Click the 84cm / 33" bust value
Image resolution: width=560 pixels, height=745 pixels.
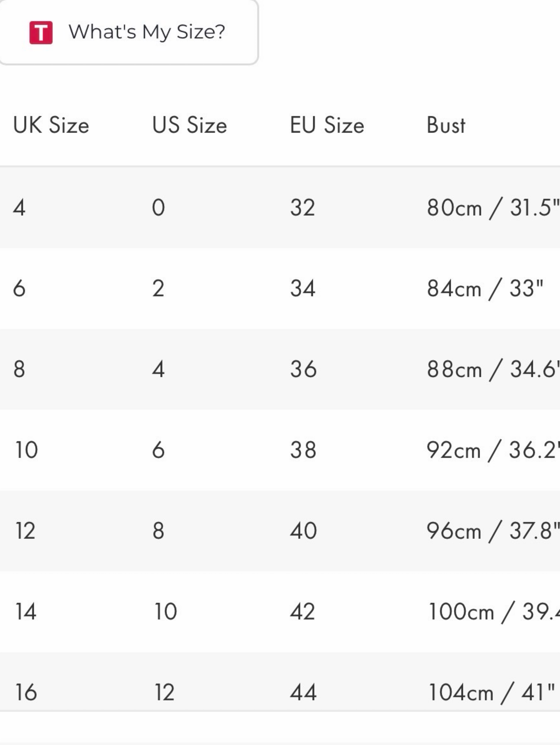point(485,288)
